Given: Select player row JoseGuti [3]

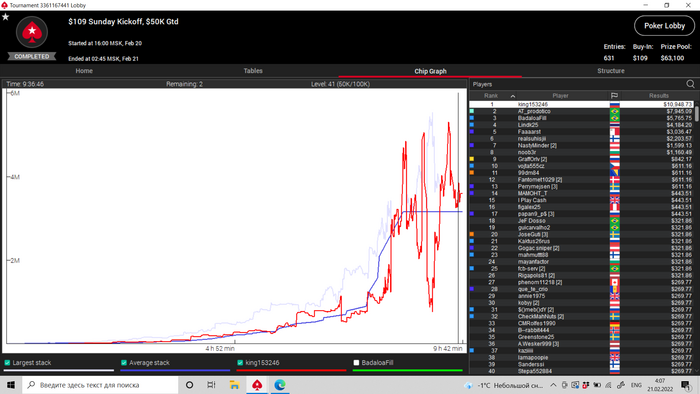Looking at the screenshot, I should coord(582,234).
